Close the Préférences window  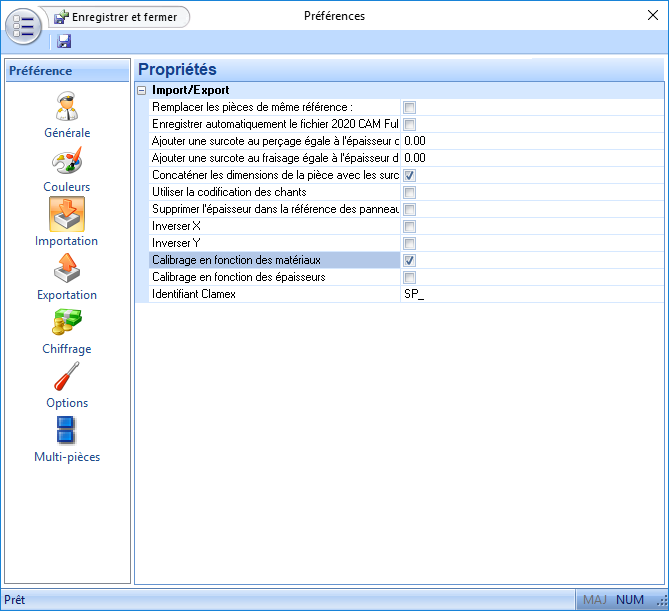click(x=653, y=16)
